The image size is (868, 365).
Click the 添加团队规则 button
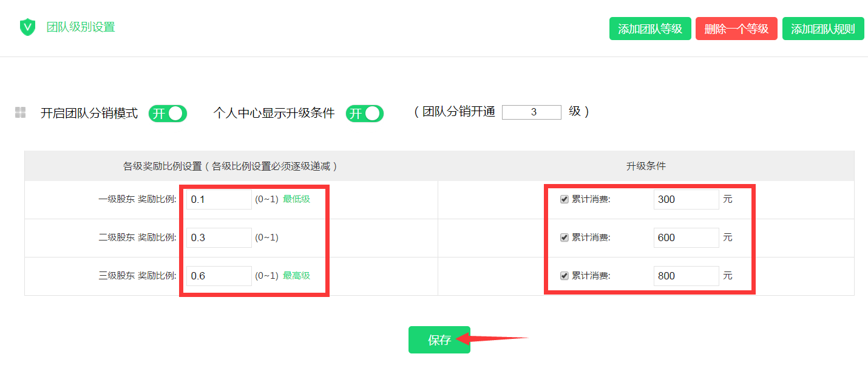tap(823, 29)
